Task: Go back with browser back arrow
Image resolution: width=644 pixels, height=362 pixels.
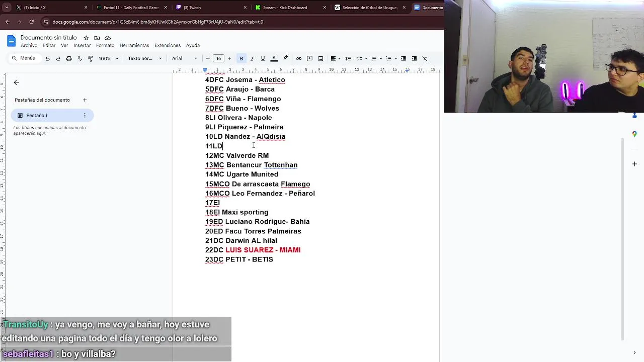Action: [7, 22]
